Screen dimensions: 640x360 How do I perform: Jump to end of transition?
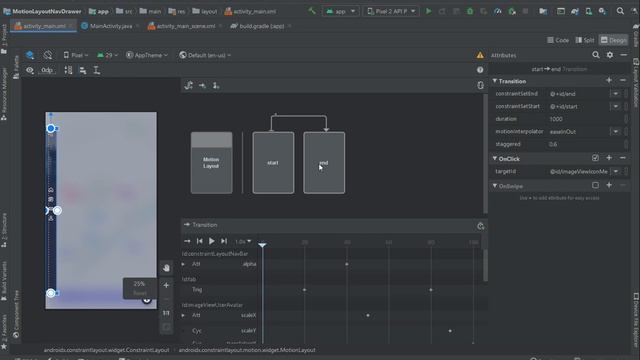coord(224,241)
